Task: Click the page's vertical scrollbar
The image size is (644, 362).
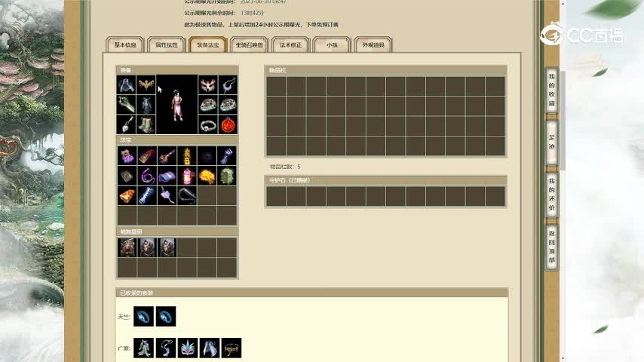Action: (563, 120)
